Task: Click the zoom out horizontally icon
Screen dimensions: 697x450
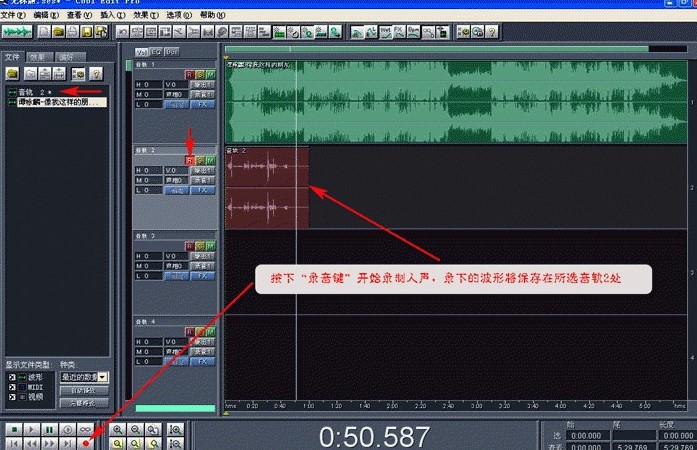Action: coord(135,430)
